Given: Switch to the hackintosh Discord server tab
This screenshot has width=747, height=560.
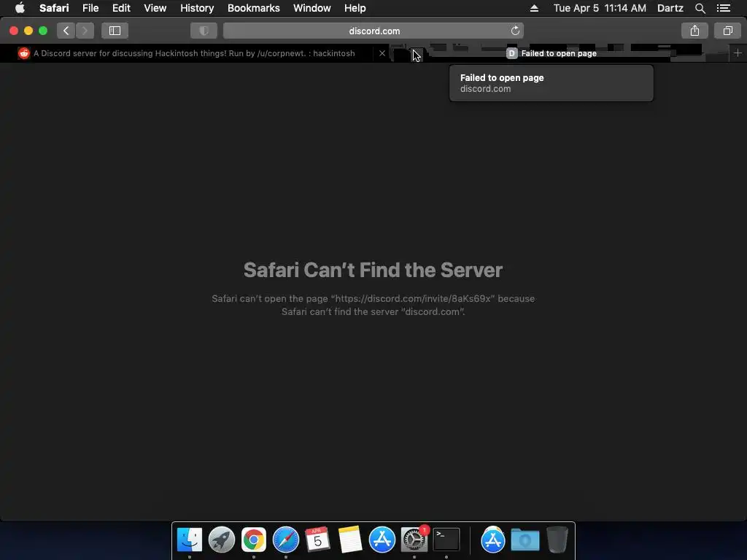Looking at the screenshot, I should 194,53.
